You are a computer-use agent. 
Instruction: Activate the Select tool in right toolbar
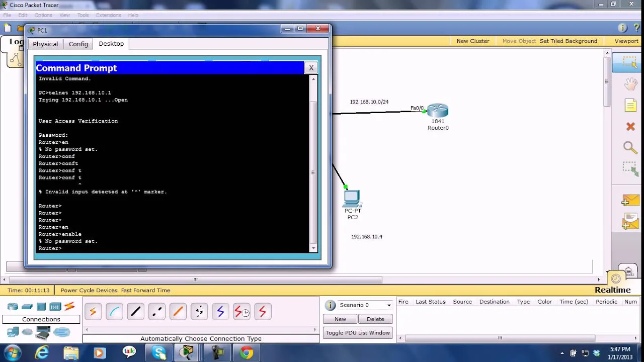click(x=629, y=62)
